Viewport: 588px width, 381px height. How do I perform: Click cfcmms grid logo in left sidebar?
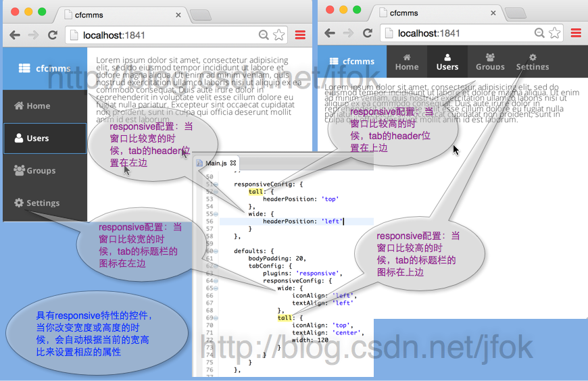(24, 68)
